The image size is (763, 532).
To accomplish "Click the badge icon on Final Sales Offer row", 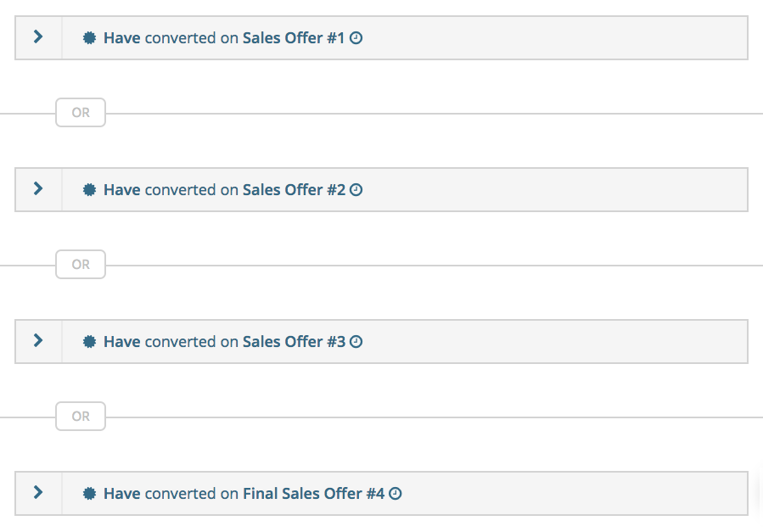I will click(89, 494).
